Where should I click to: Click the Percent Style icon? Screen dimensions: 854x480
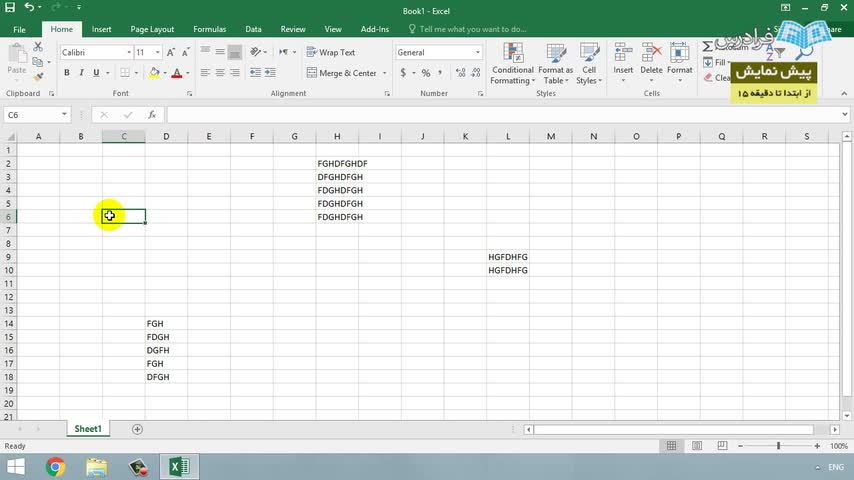click(426, 72)
